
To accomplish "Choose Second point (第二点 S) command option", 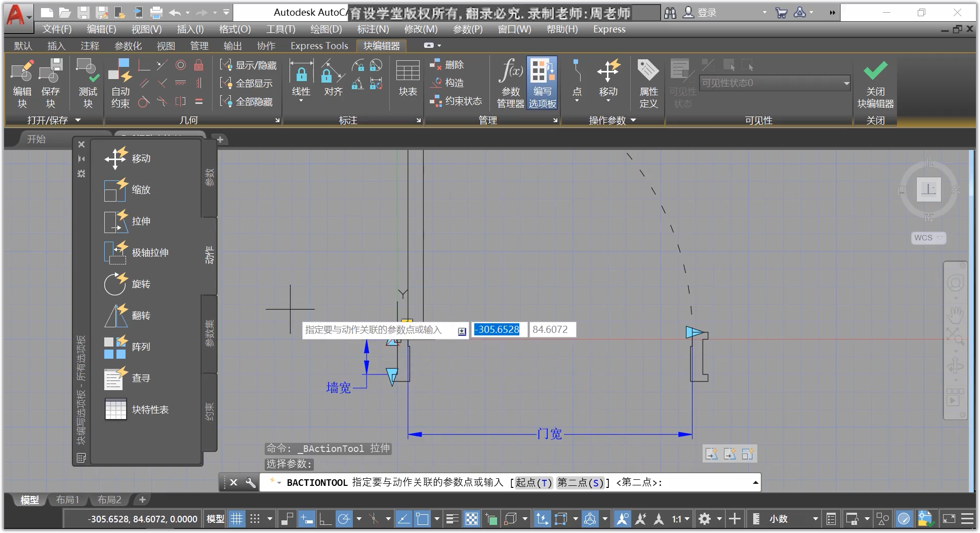I will pos(580,483).
